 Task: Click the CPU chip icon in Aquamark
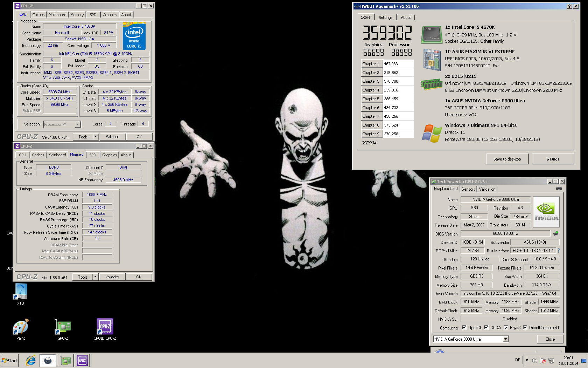click(432, 35)
